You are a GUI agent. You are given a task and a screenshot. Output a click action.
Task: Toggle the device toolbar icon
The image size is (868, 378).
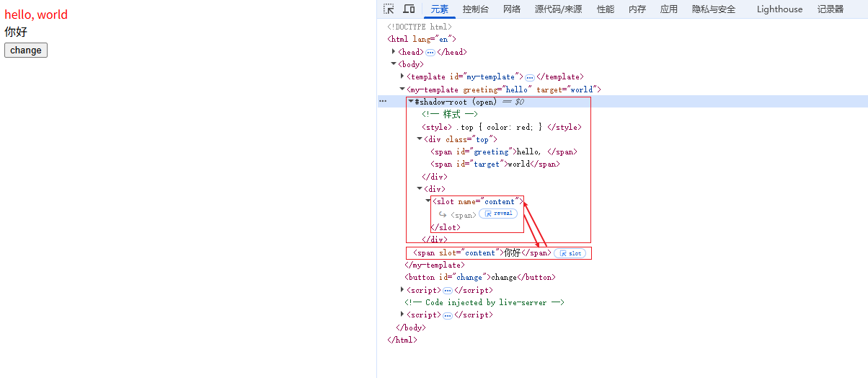(409, 9)
